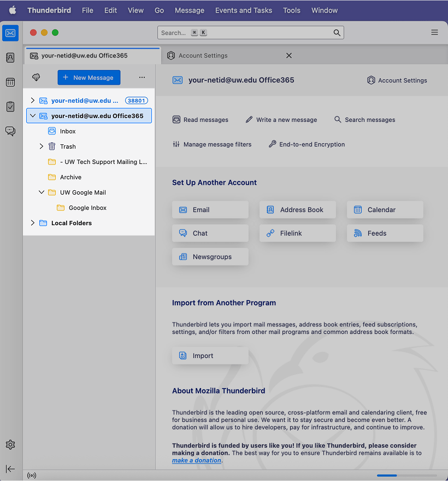
Task: Open the Address Book from left sidebar
Action: tap(10, 57)
